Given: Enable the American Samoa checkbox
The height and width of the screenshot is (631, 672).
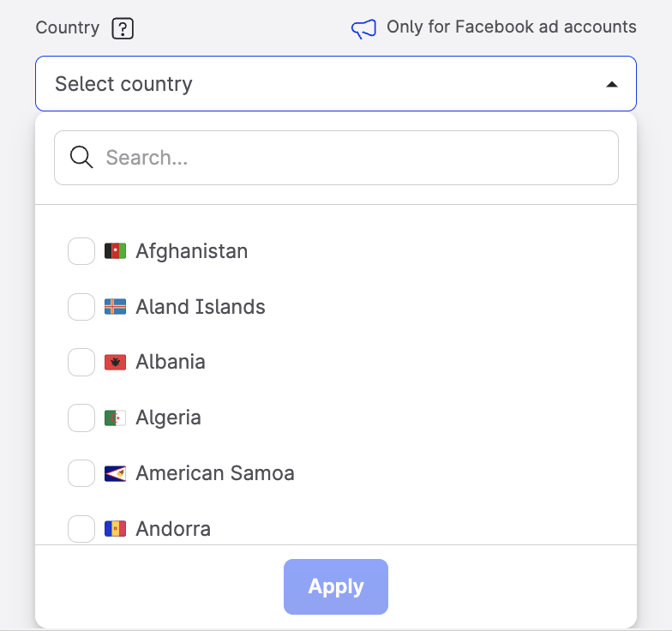Looking at the screenshot, I should click(81, 473).
